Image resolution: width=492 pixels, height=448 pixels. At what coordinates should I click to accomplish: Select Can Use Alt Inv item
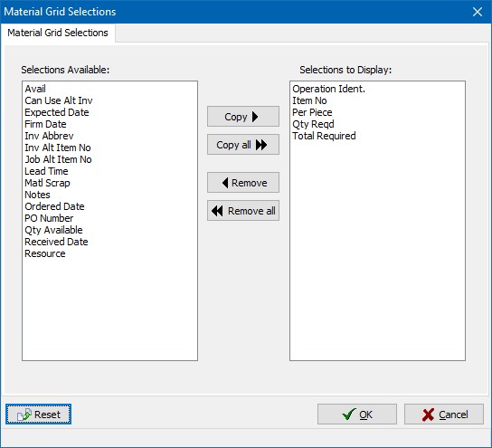click(x=59, y=100)
